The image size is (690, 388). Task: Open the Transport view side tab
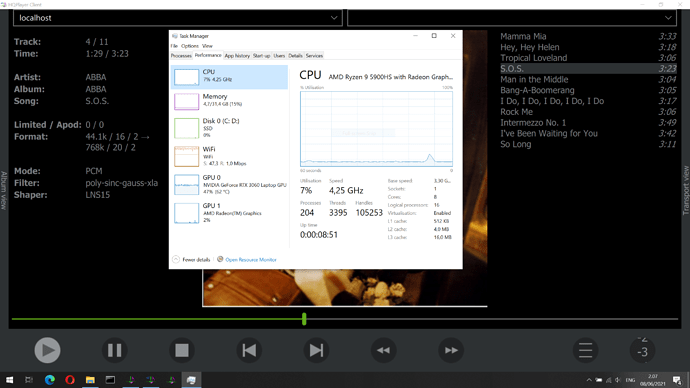click(686, 190)
